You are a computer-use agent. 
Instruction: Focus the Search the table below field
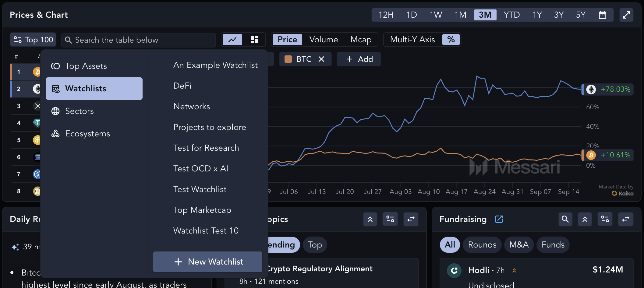pyautogui.click(x=139, y=40)
